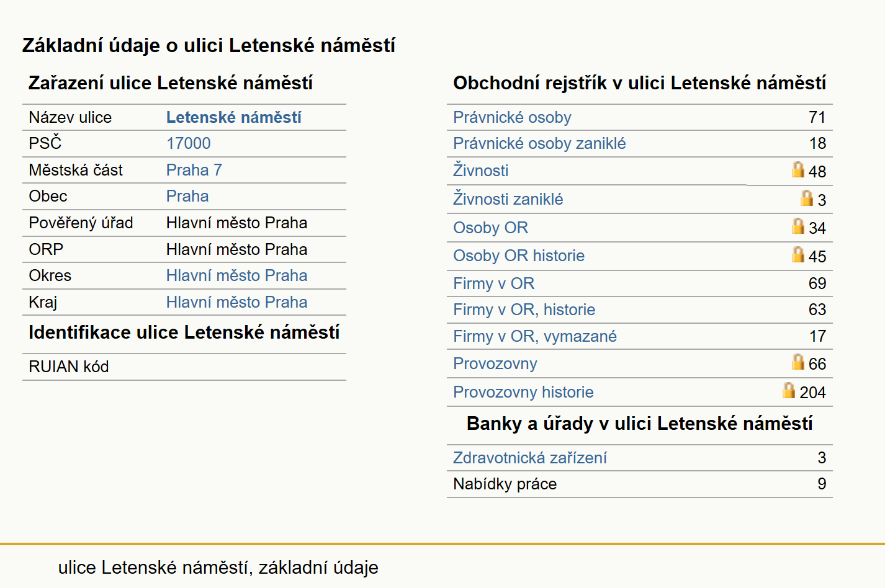The width and height of the screenshot is (885, 588).
Task: Click the postal code 17000 link
Action: 189,143
